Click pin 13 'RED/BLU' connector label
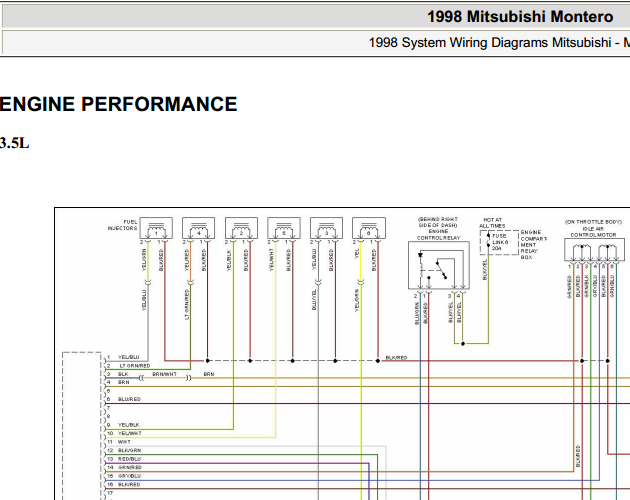This screenshot has width=630, height=500. coord(129,459)
